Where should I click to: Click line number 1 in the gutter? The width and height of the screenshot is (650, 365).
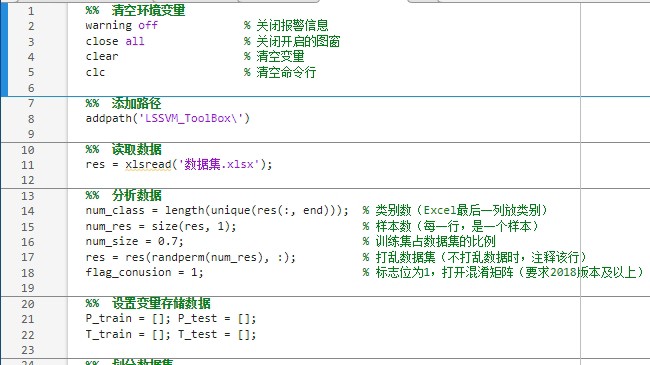(31, 11)
